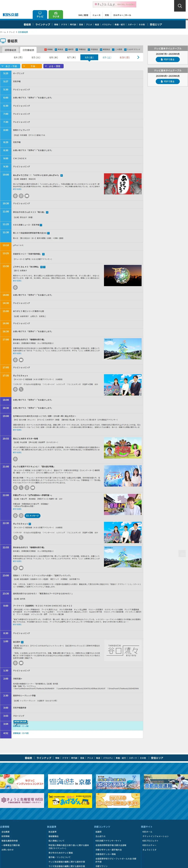
Task: Expand 続きを読む for 10:00 あんぎゃでござる
Action: coord(17,189)
